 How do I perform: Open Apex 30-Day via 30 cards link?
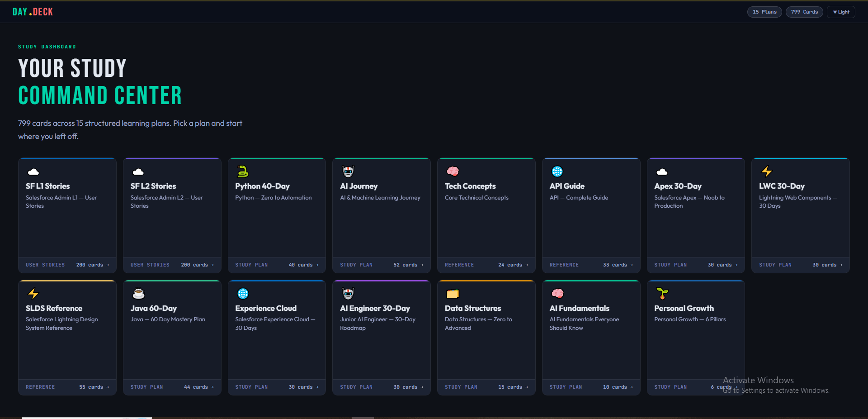(723, 265)
